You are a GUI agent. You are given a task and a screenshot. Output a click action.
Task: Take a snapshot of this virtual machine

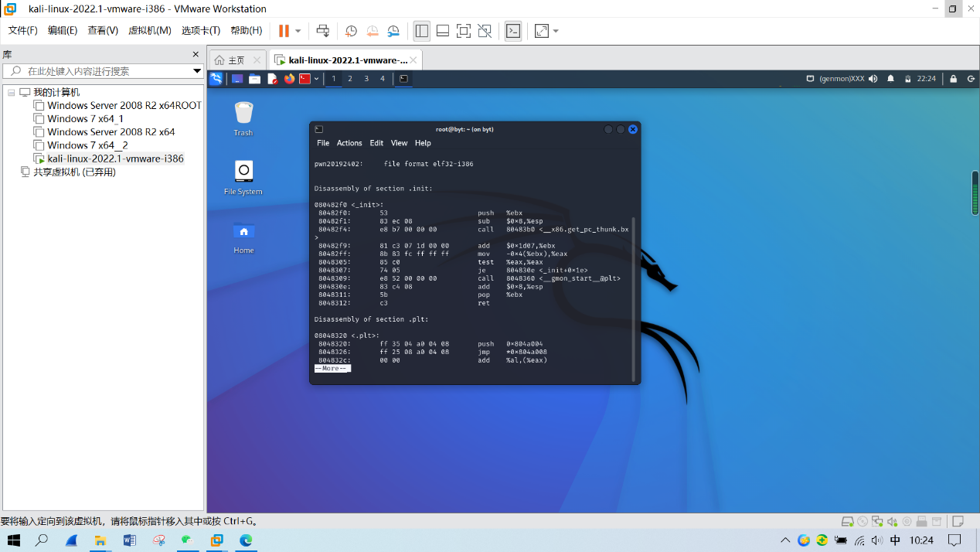(351, 31)
